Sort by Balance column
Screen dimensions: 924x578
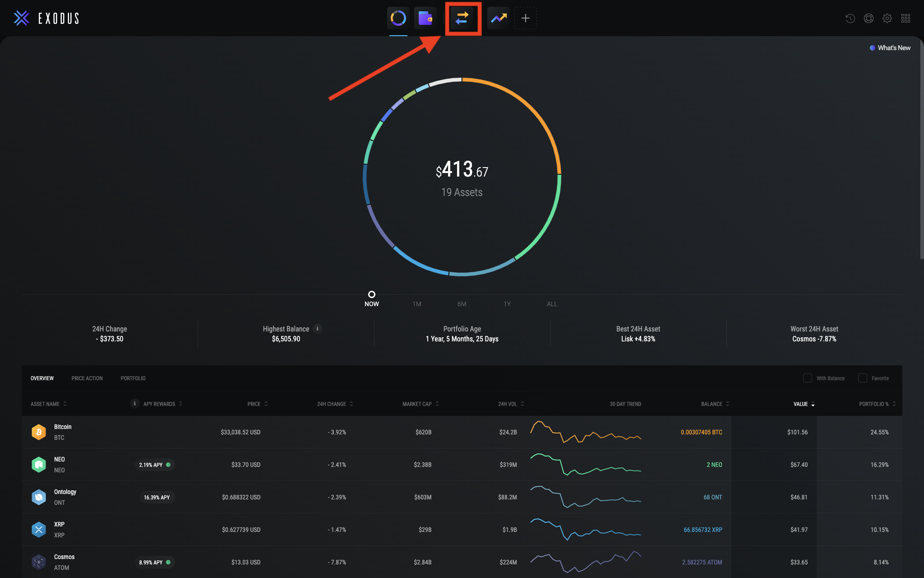(x=715, y=404)
